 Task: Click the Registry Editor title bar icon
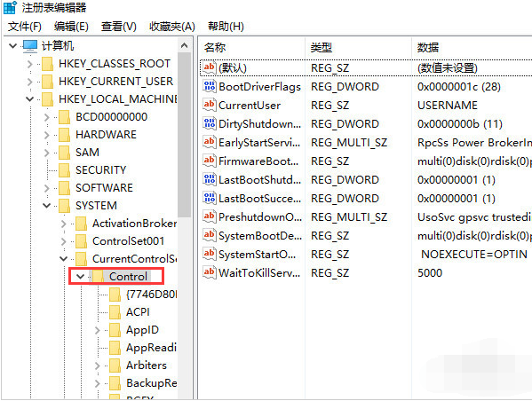(x=10, y=7)
